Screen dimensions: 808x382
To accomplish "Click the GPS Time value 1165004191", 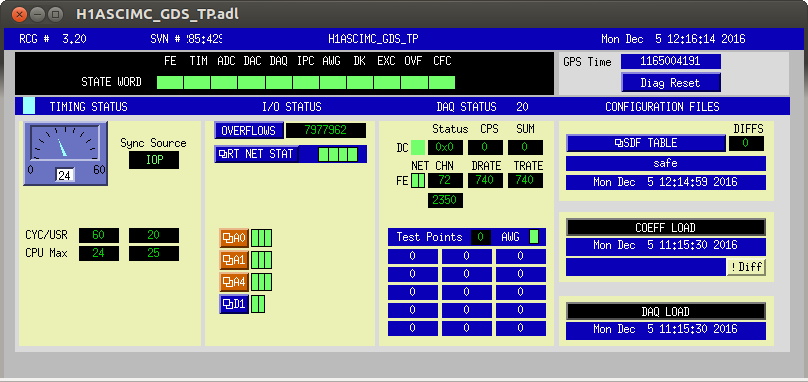I will (x=670, y=61).
